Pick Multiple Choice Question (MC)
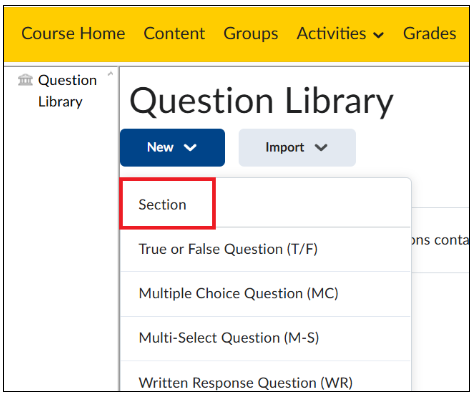472x394 pixels. pyautogui.click(x=265, y=294)
